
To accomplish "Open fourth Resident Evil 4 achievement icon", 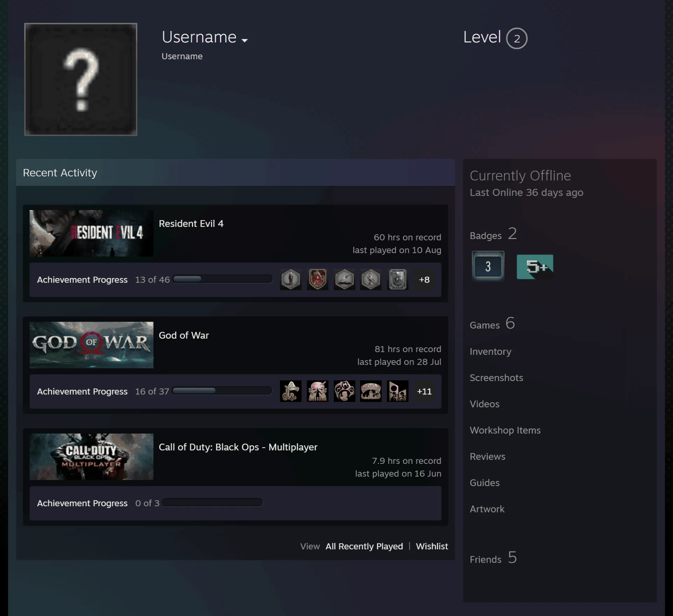I will pyautogui.click(x=371, y=279).
